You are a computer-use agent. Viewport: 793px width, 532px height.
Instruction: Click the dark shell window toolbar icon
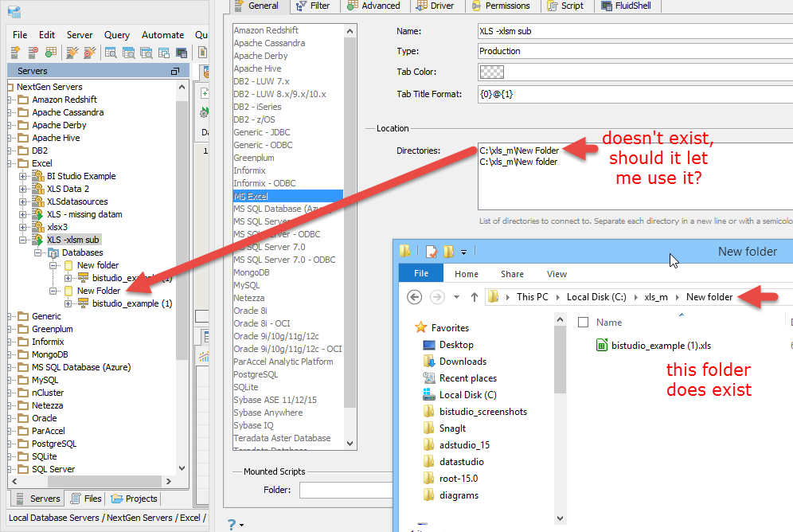click(182, 52)
